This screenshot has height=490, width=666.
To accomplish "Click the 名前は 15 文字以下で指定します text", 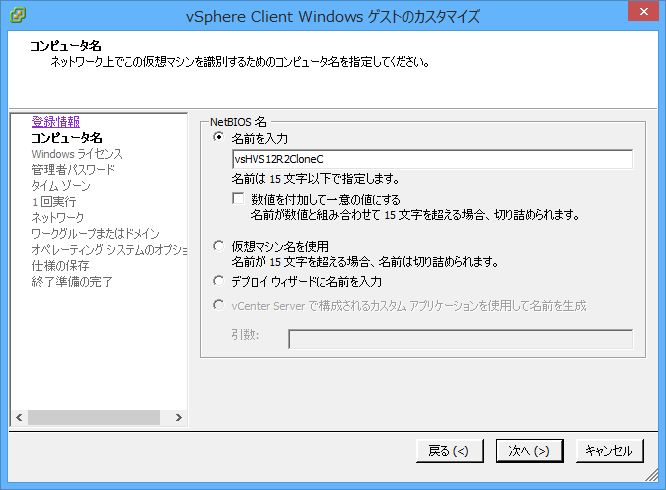I will (x=315, y=179).
